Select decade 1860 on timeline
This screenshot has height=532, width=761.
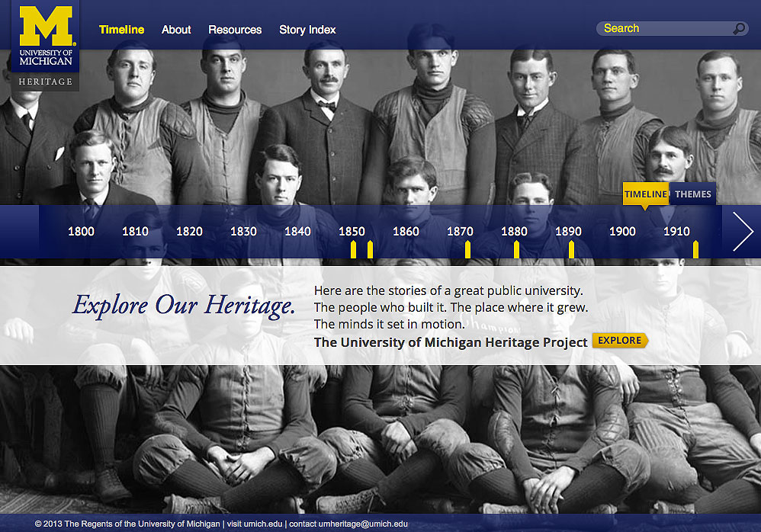tap(406, 232)
